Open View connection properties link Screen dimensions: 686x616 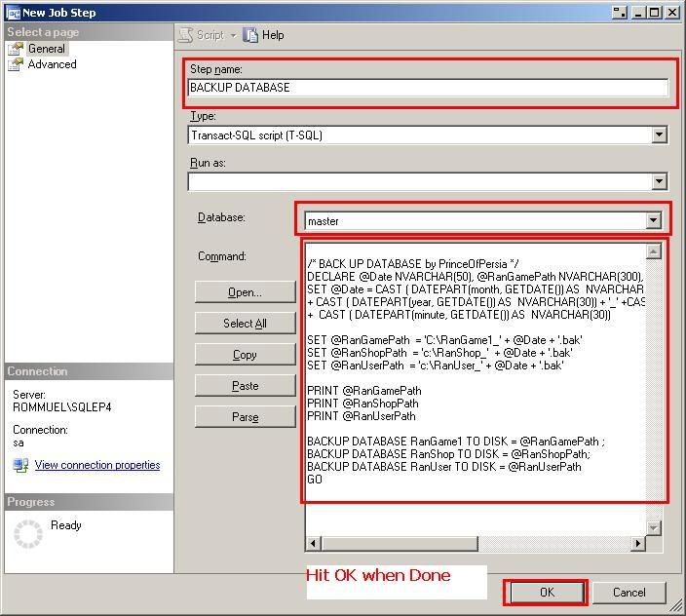[97, 466]
